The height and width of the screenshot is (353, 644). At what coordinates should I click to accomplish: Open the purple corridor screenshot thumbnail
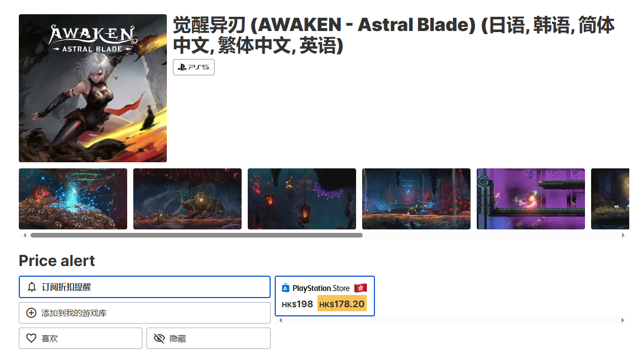click(x=531, y=199)
